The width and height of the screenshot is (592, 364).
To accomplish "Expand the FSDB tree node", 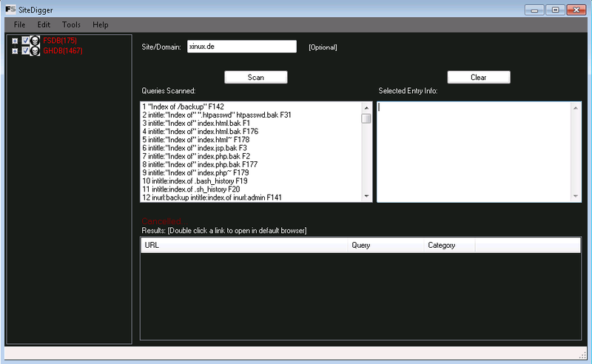I will 15,40.
